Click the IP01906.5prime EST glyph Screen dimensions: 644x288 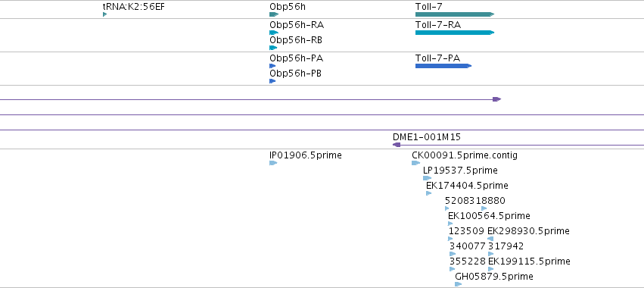273,163
